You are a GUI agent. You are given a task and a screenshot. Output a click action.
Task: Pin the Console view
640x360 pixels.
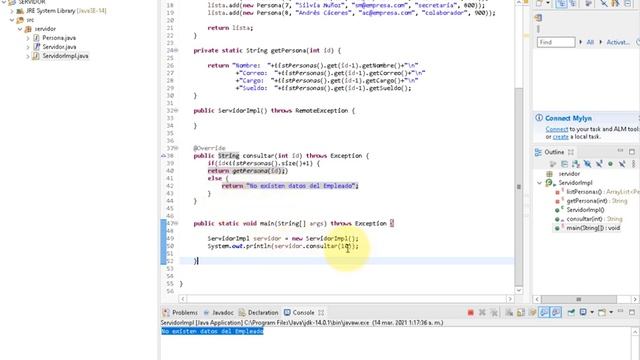tap(571, 313)
